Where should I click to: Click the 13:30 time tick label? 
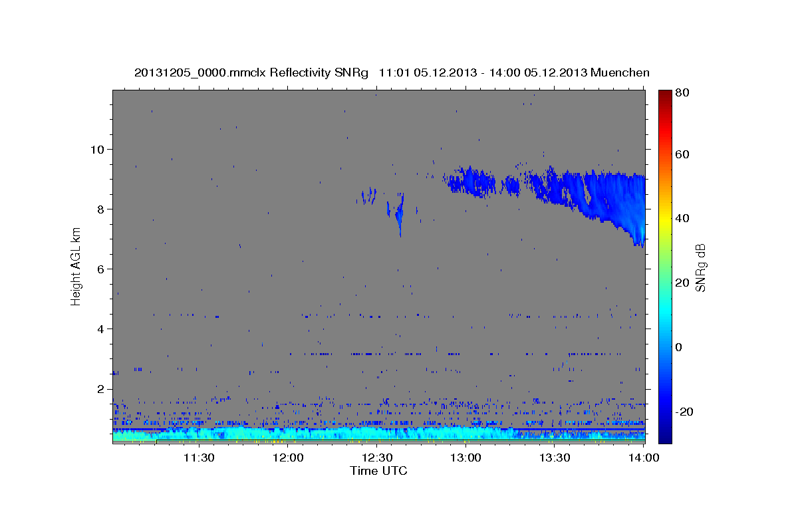(555, 458)
